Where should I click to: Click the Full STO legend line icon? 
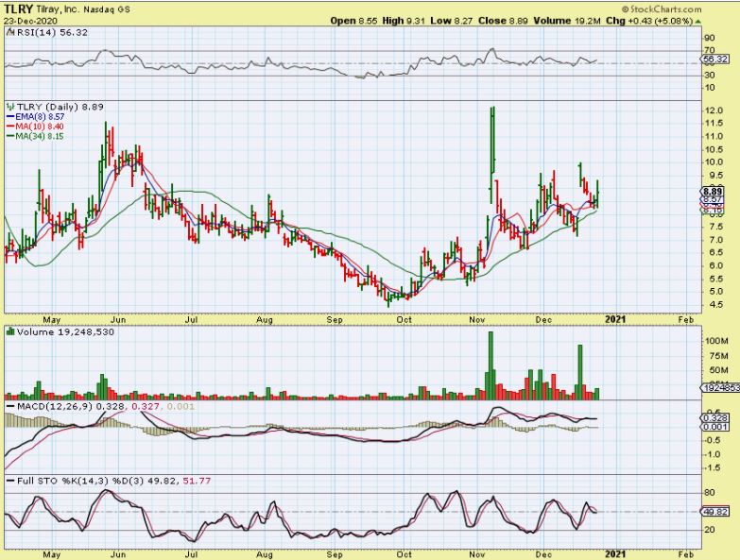click(9, 481)
